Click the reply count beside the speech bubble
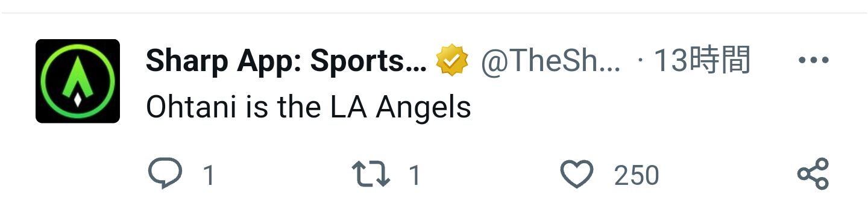The image size is (868, 218). point(209,176)
